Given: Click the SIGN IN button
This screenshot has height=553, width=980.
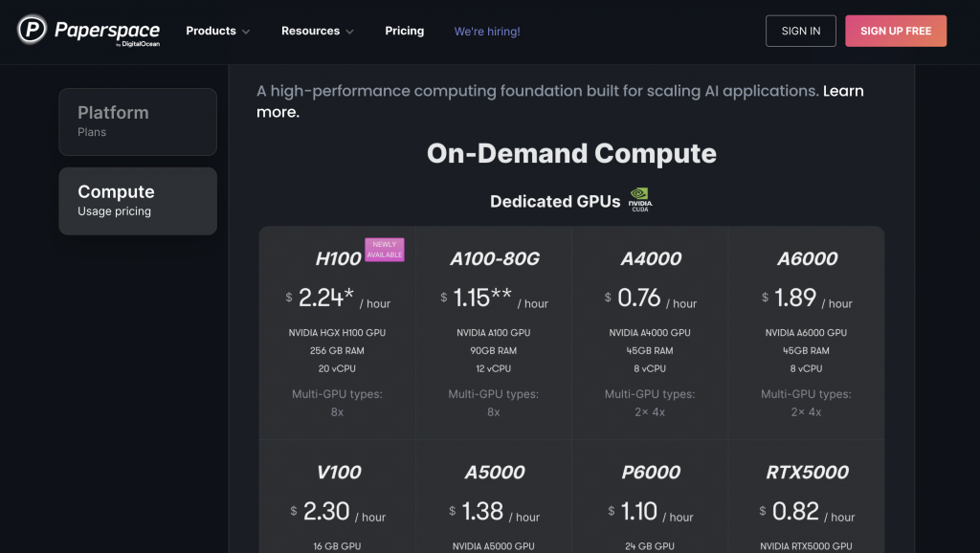Looking at the screenshot, I should pyautogui.click(x=801, y=31).
